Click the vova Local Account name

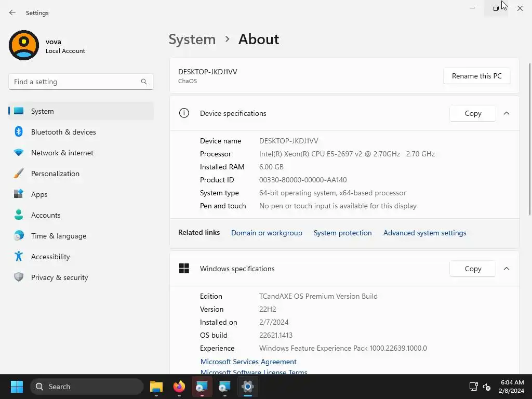[65, 46]
